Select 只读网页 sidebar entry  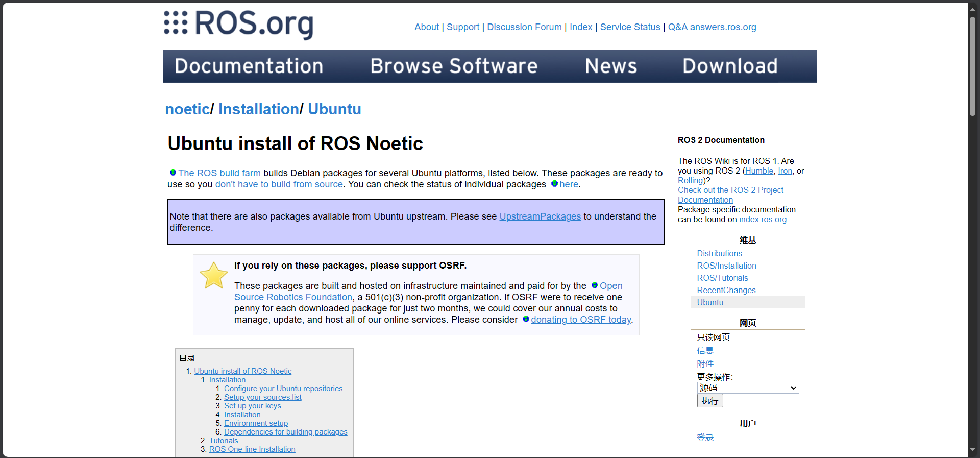(714, 337)
